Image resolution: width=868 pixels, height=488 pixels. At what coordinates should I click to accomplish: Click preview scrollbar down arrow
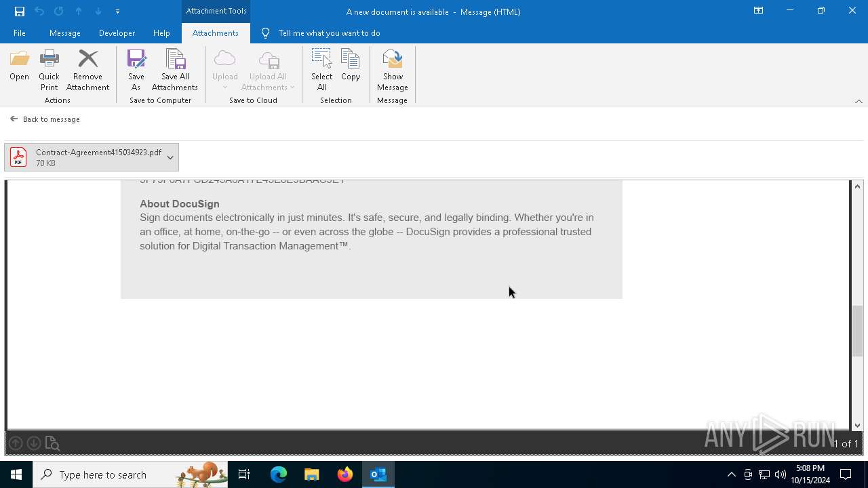pyautogui.click(x=857, y=425)
